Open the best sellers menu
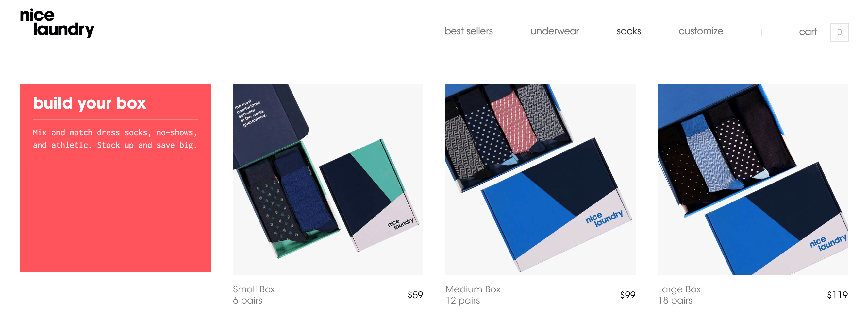The width and height of the screenshot is (868, 333). 468,31
